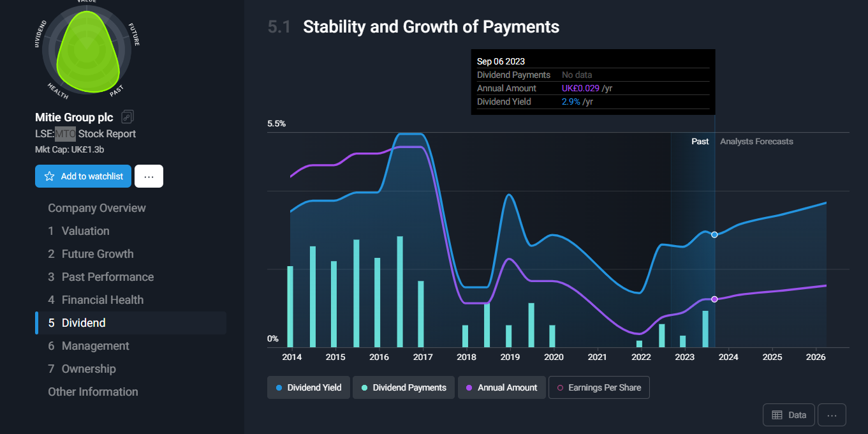Viewport: 868px width, 434px height.
Task: Click the purple Annual Amount data point marker
Action: 714,299
